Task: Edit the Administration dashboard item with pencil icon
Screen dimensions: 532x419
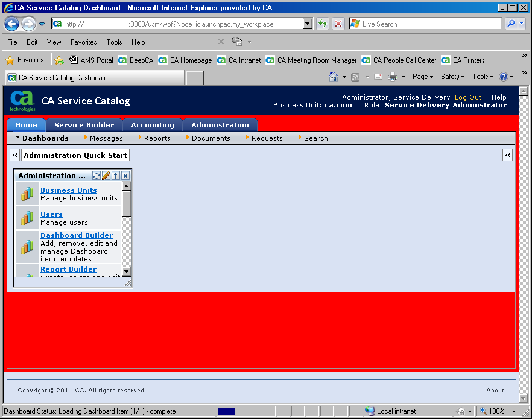Action: pos(106,176)
